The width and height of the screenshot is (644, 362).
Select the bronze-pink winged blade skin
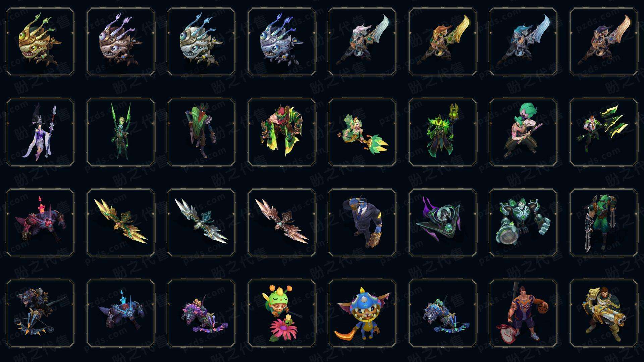[x=282, y=223]
